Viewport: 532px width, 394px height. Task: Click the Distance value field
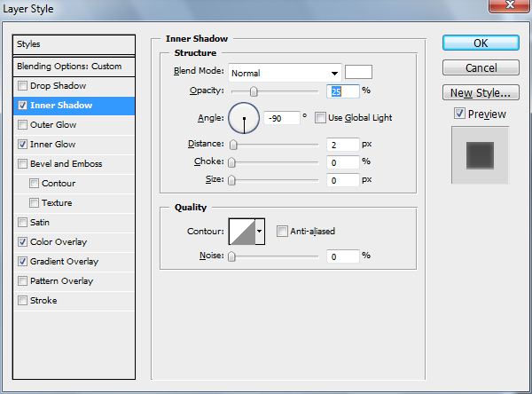point(342,145)
